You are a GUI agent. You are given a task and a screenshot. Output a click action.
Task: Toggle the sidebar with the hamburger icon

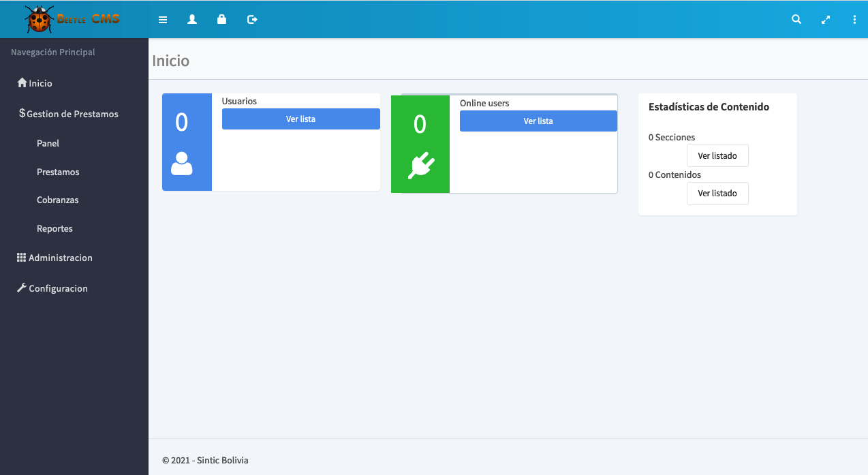(x=163, y=20)
